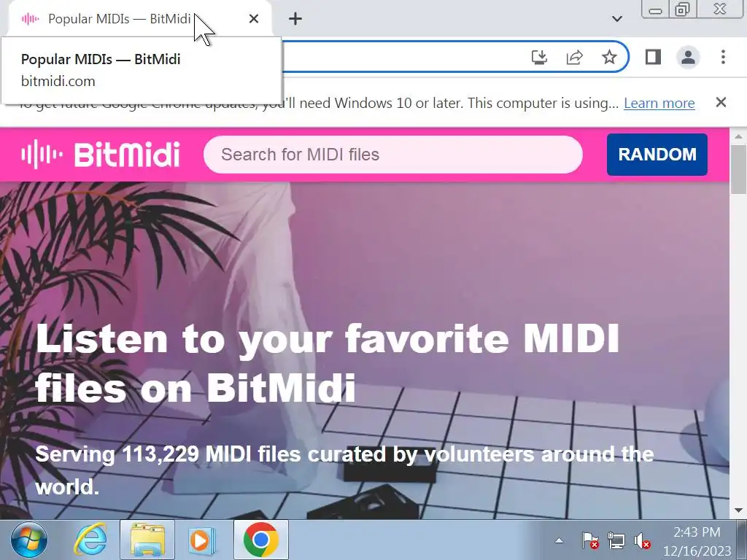Close the Popular MIDIs tab
747x560 pixels.
click(x=254, y=18)
